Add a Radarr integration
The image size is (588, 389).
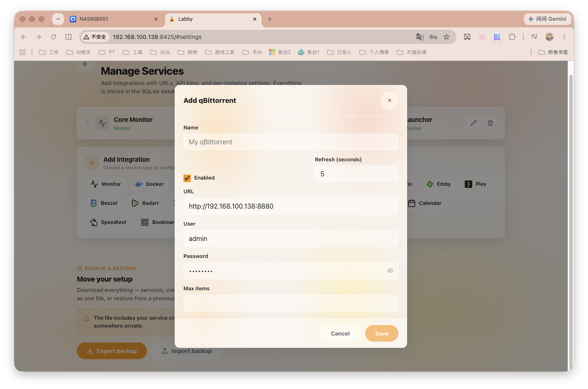[x=146, y=203]
